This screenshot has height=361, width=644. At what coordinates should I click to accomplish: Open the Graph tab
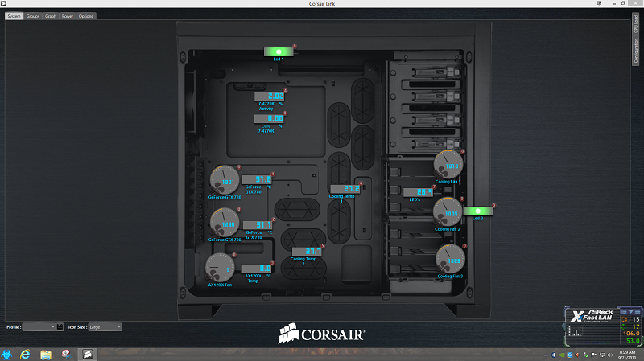tap(51, 16)
